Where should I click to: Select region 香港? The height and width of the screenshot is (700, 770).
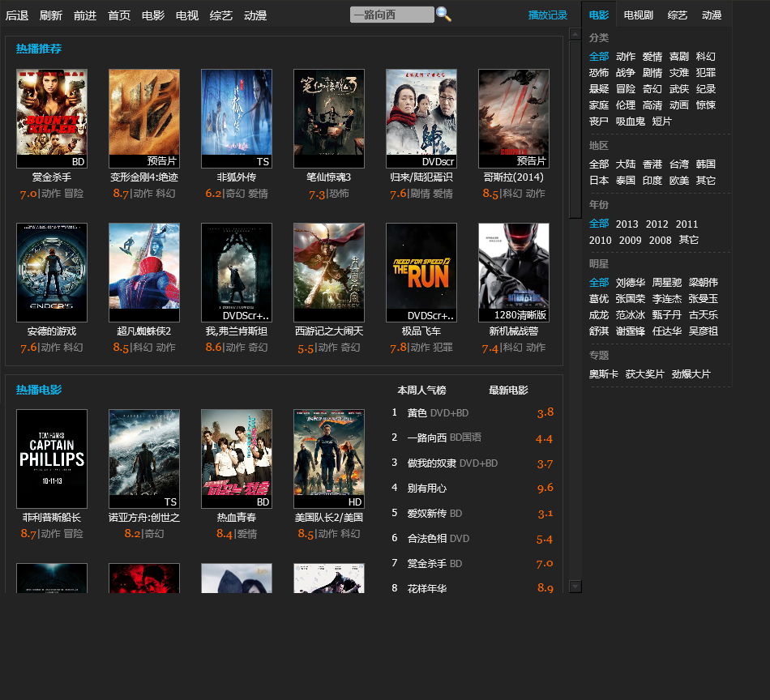coord(652,164)
